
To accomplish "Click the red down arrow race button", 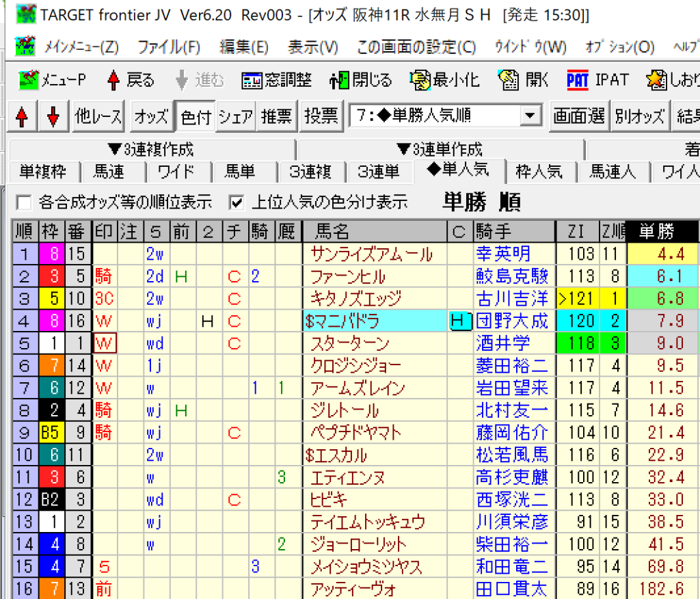I will (x=53, y=117).
